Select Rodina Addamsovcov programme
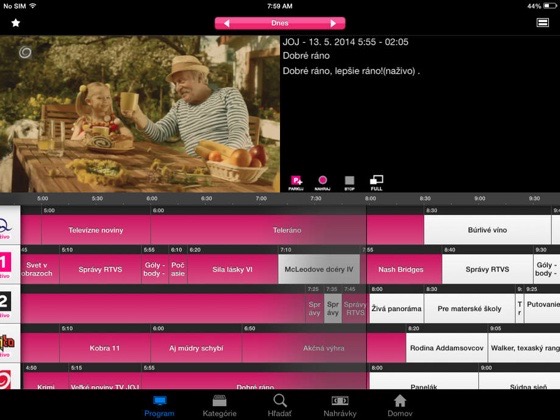The width and height of the screenshot is (560, 420). click(x=446, y=348)
